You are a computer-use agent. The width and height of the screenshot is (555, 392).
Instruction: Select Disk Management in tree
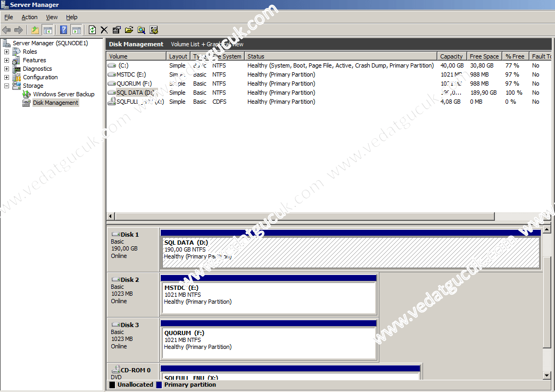pos(55,103)
